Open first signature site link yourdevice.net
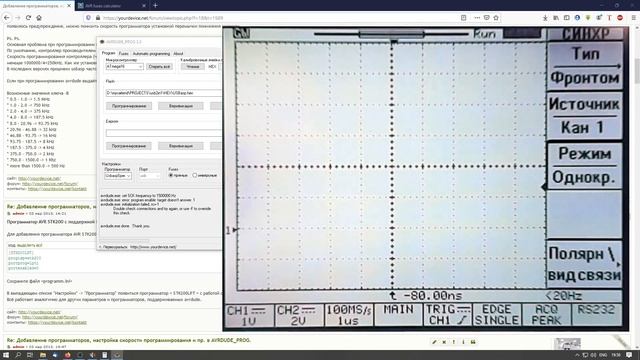 (x=39, y=178)
